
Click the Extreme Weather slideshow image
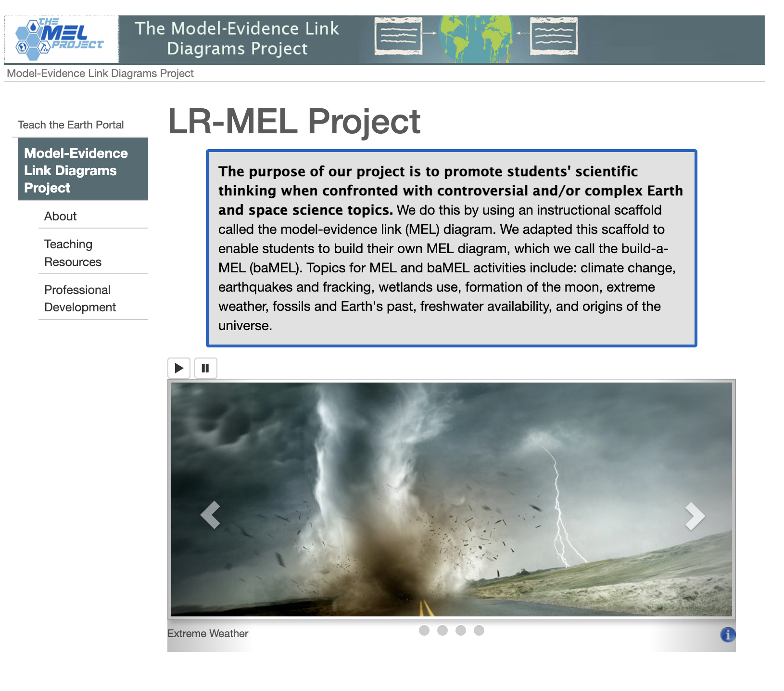pyautogui.click(x=452, y=500)
